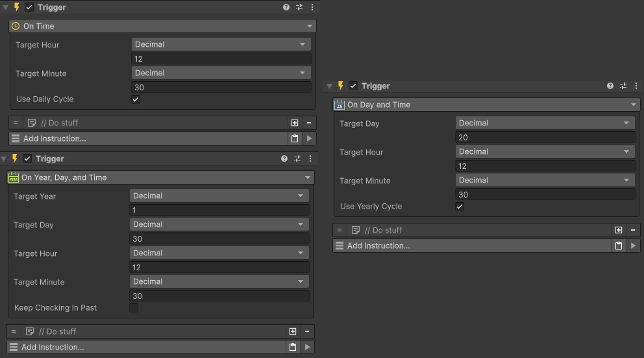Click the play arrow beside Add Instruction under On Time

point(309,138)
